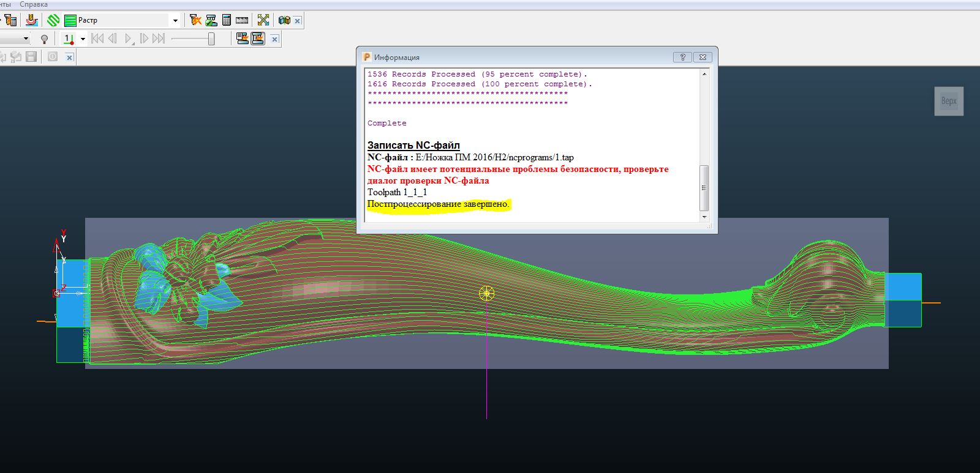Viewport: 980px width, 473px height.
Task: Click the blue and yellow blocks icon
Action: coord(284,20)
